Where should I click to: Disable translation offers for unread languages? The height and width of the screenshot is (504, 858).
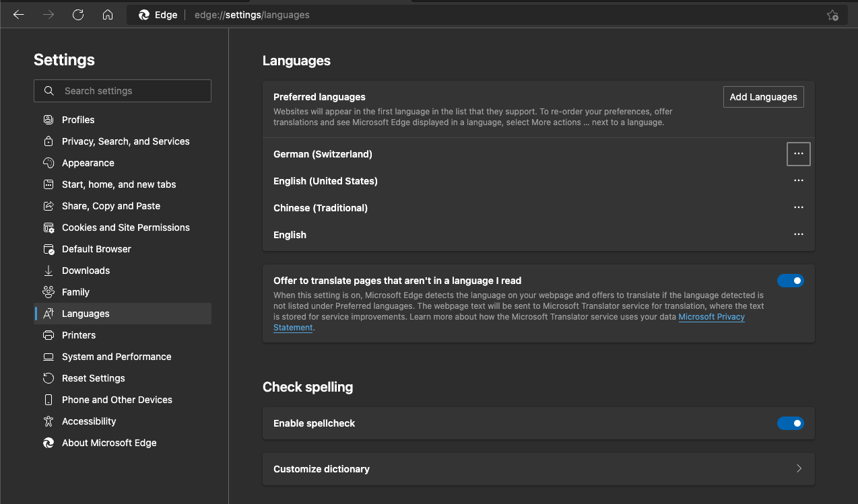(790, 281)
